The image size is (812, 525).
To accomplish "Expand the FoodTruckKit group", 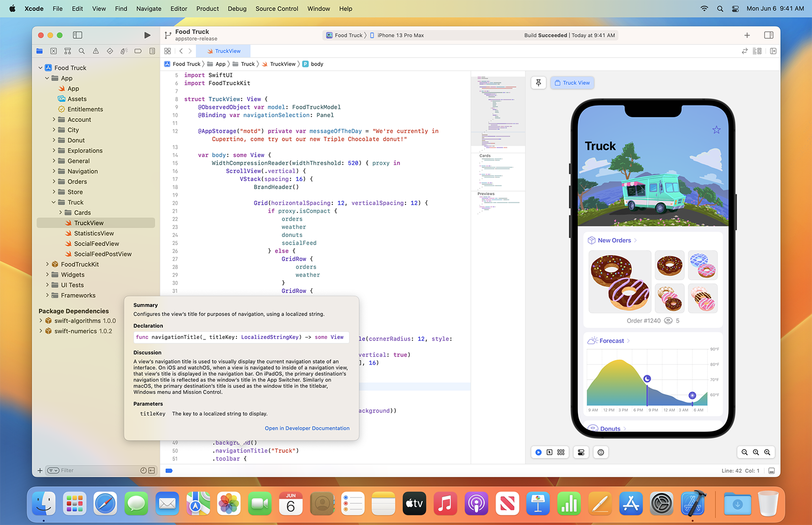I will (x=47, y=264).
